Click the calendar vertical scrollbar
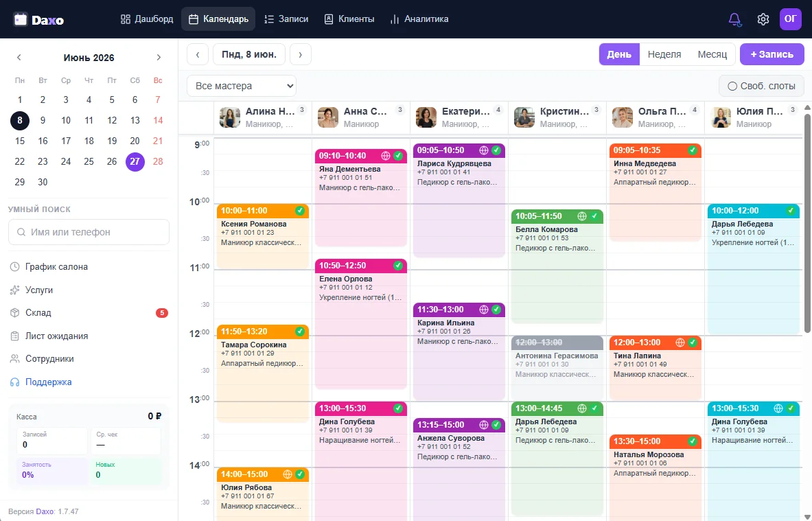 coord(807,222)
